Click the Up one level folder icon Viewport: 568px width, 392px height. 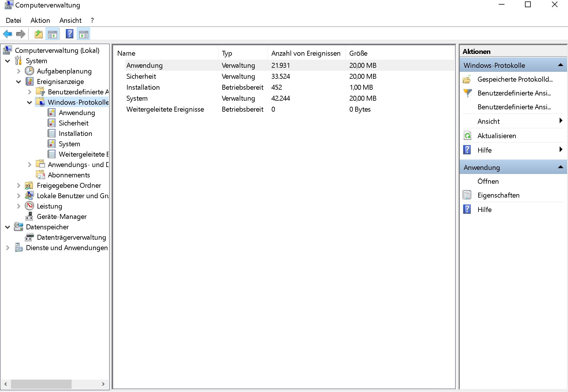(38, 34)
